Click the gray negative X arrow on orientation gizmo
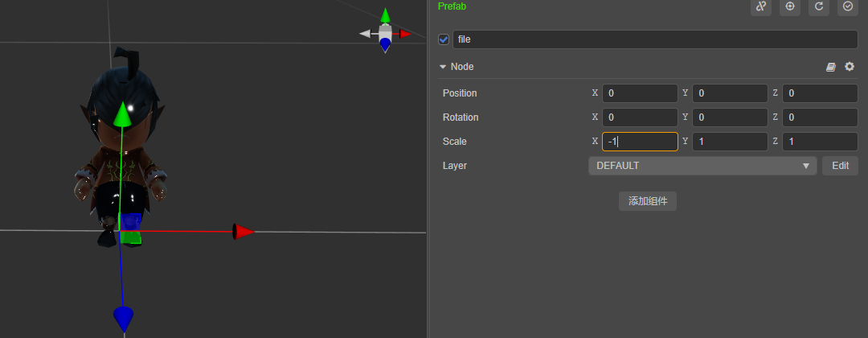Screen dimensions: 868x338 click(x=366, y=34)
